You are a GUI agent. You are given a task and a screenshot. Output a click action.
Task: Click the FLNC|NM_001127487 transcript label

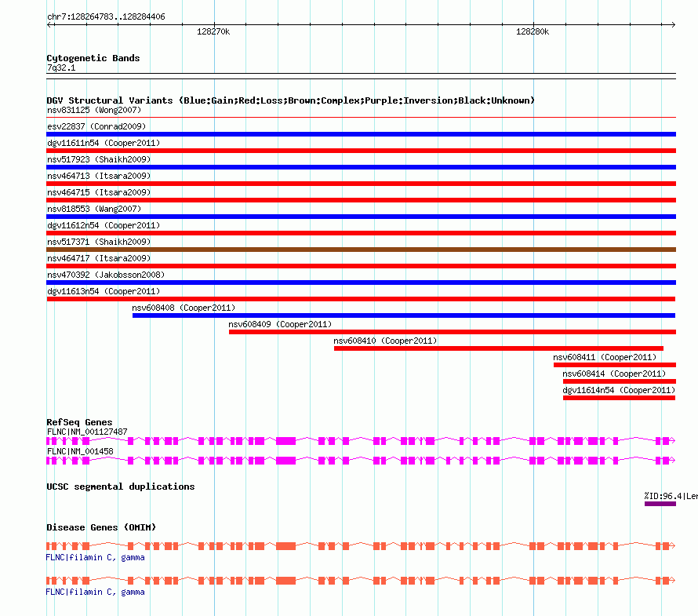87,432
